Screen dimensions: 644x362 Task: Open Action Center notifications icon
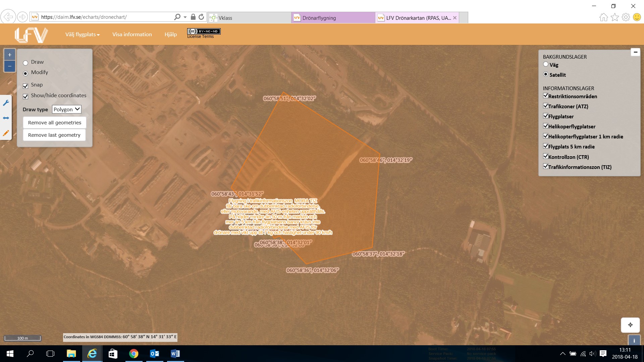pos(603,354)
